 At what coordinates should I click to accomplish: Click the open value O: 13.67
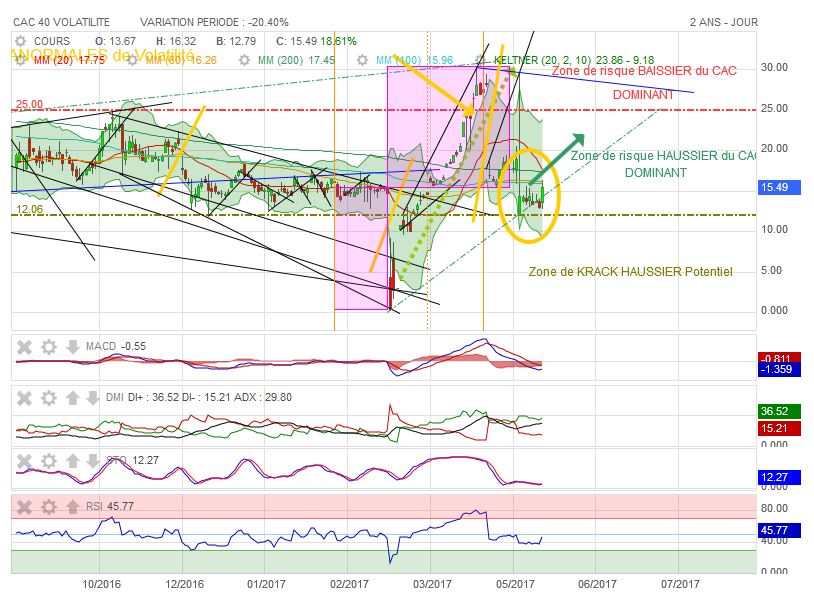pyautogui.click(x=115, y=41)
